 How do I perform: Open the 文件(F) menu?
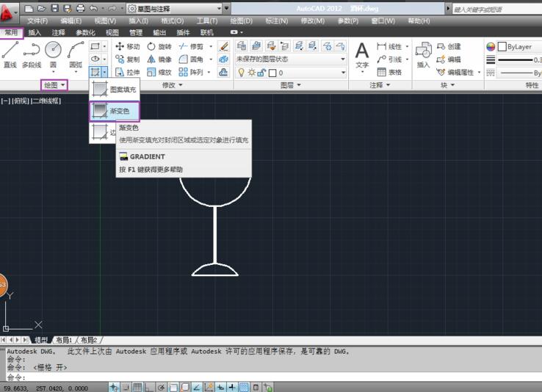click(37, 21)
